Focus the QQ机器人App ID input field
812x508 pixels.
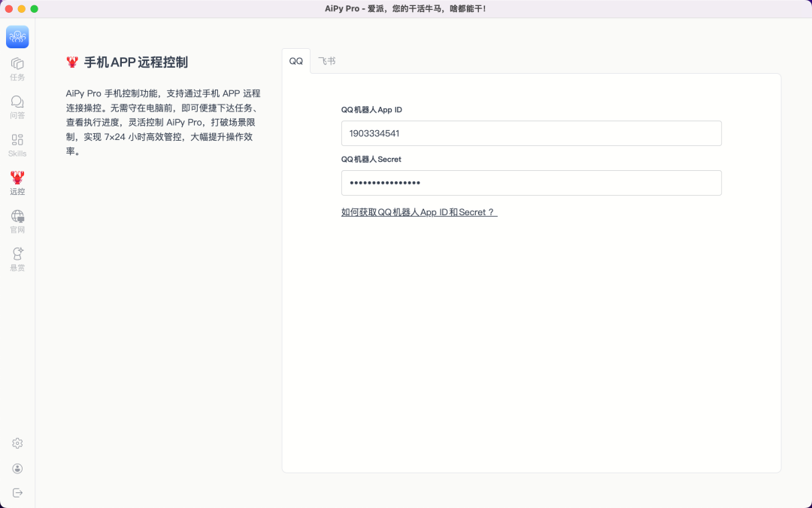(532, 133)
